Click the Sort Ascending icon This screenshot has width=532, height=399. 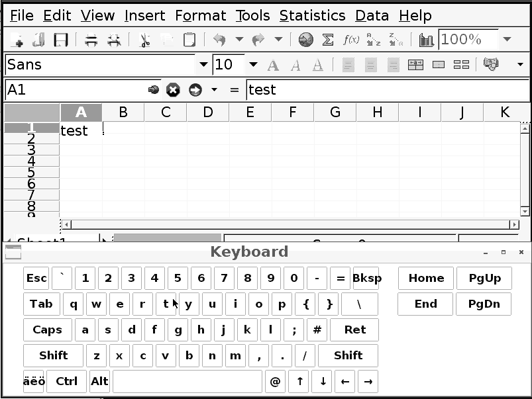point(374,40)
